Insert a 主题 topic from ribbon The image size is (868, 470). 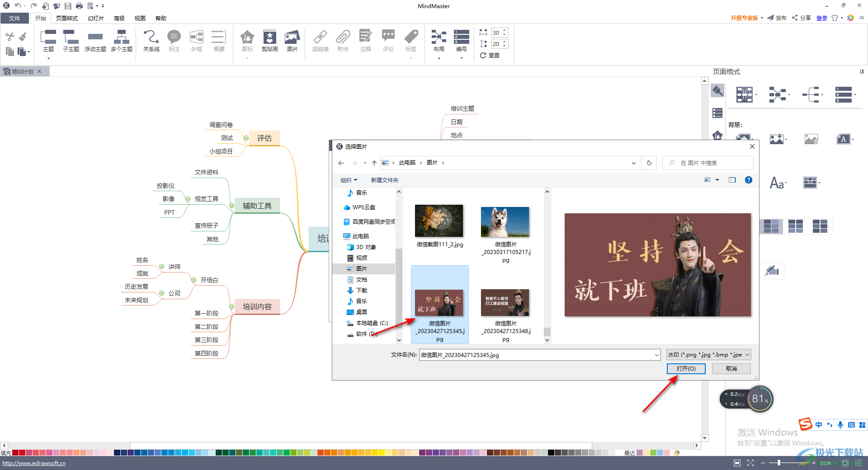point(48,42)
